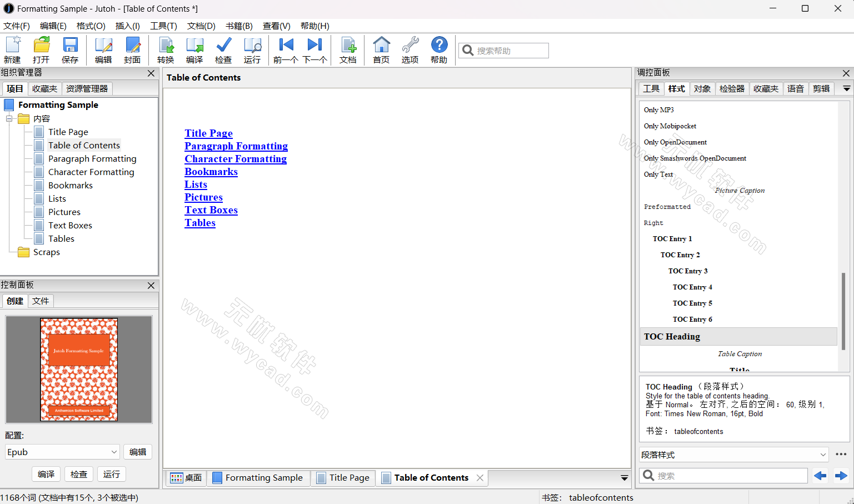Image resolution: width=854 pixels, height=504 pixels.
Task: Open the 段落样式 style type dropdown
Action: [x=733, y=455]
